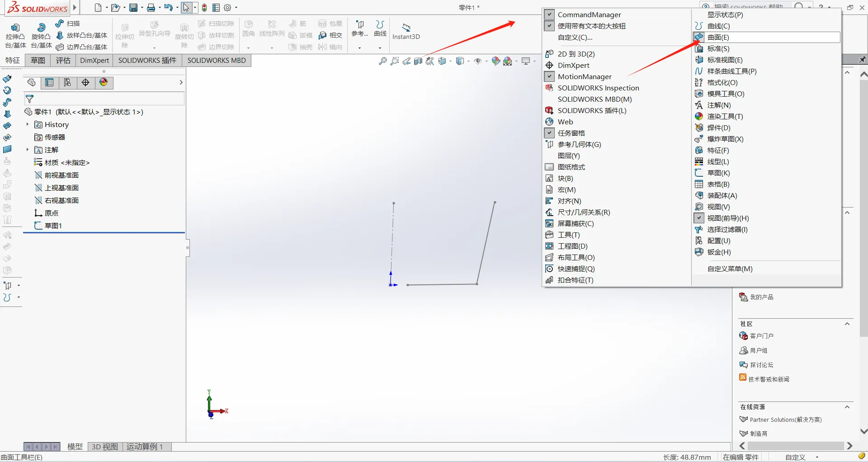Click the 2D 到 3D(2) toolbar entry
Screen dimensions: 868x462
[x=576, y=54]
